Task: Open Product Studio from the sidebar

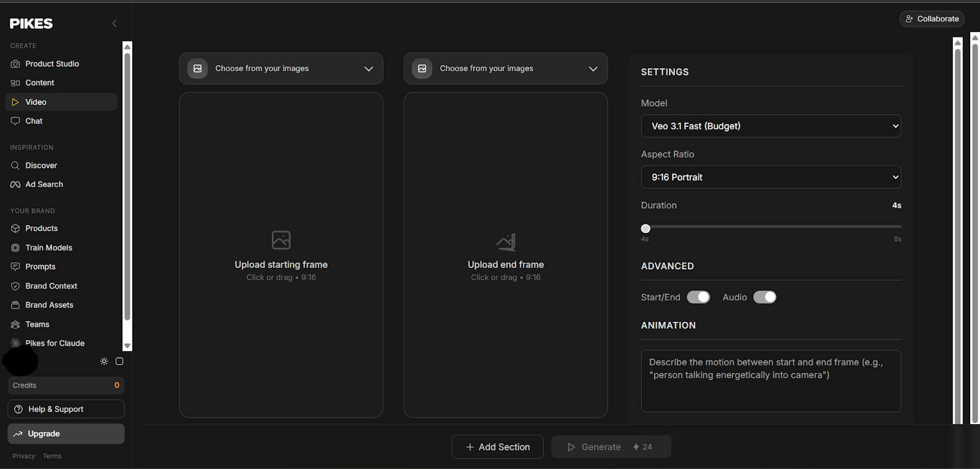Action: 61,64
